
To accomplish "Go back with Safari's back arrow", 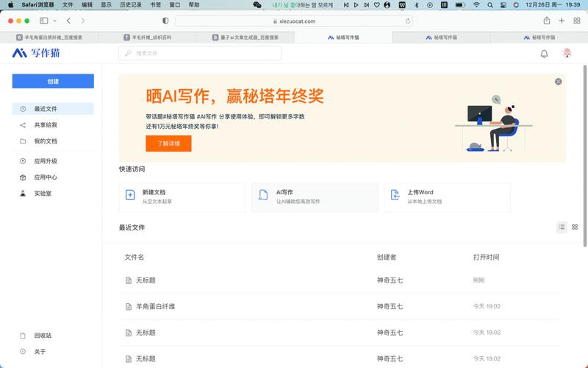I will 68,21.
